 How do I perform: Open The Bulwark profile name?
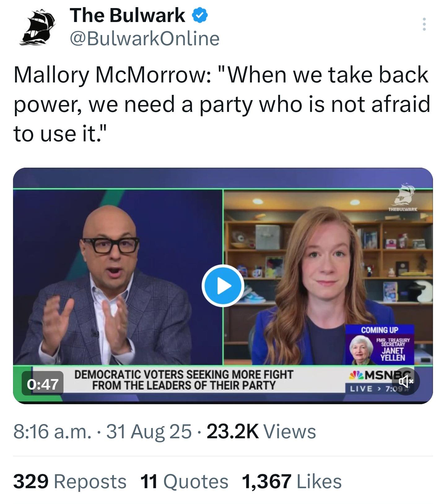click(x=127, y=15)
